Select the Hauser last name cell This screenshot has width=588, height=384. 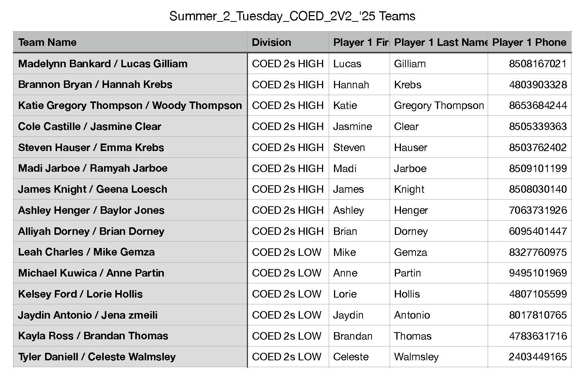pos(438,147)
